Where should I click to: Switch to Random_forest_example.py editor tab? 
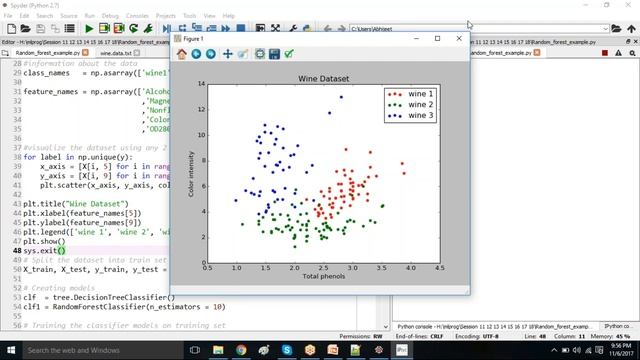47,53
